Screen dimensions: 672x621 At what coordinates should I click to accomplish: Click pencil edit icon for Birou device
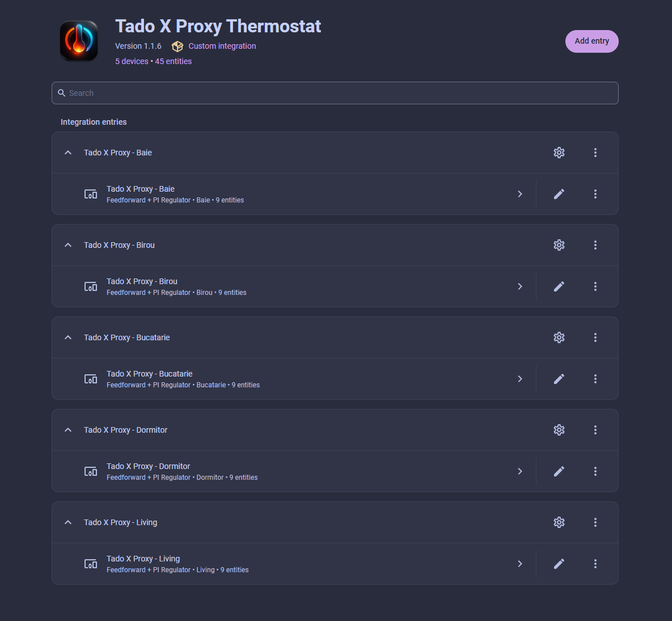point(559,286)
